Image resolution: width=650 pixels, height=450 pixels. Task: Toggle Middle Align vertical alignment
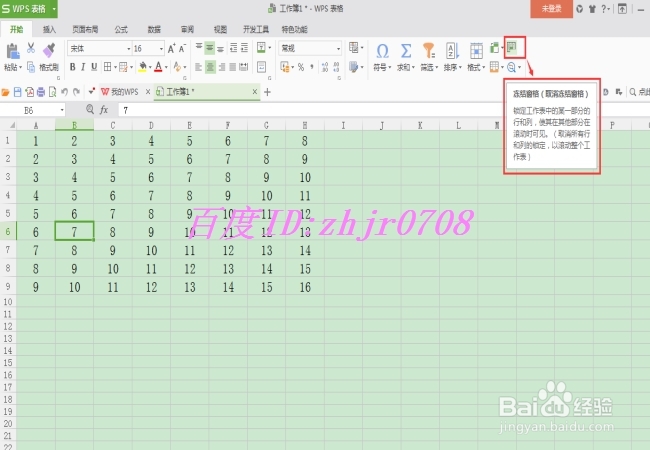point(210,48)
